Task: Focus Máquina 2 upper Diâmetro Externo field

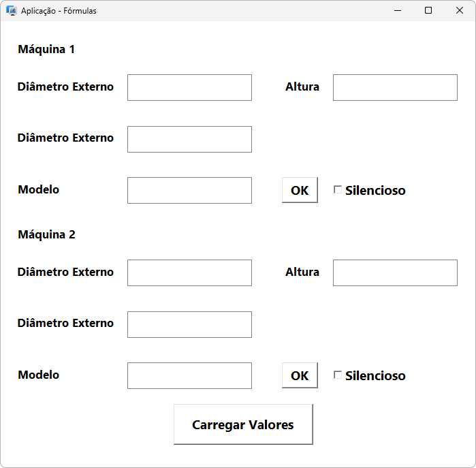Action: 189,272
